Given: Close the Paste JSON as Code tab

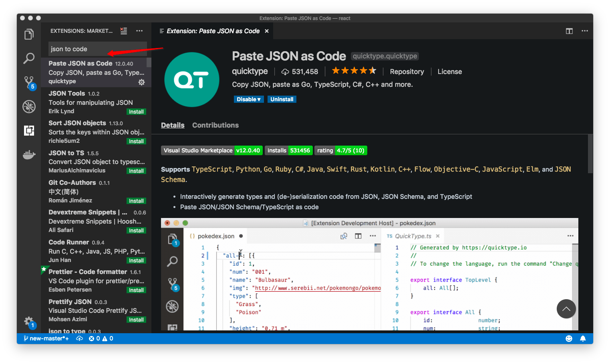Looking at the screenshot, I should [267, 31].
